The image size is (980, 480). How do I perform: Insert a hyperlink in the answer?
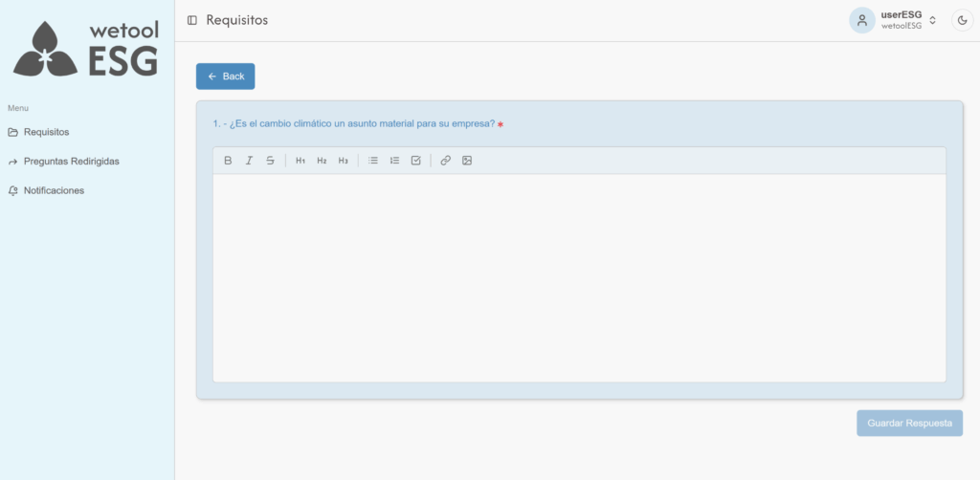[x=445, y=161]
